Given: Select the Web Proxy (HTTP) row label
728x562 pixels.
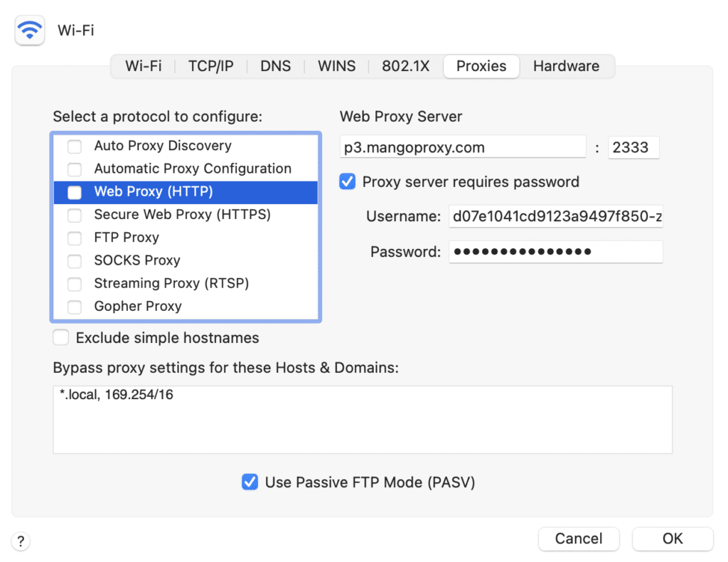Looking at the screenshot, I should click(154, 191).
